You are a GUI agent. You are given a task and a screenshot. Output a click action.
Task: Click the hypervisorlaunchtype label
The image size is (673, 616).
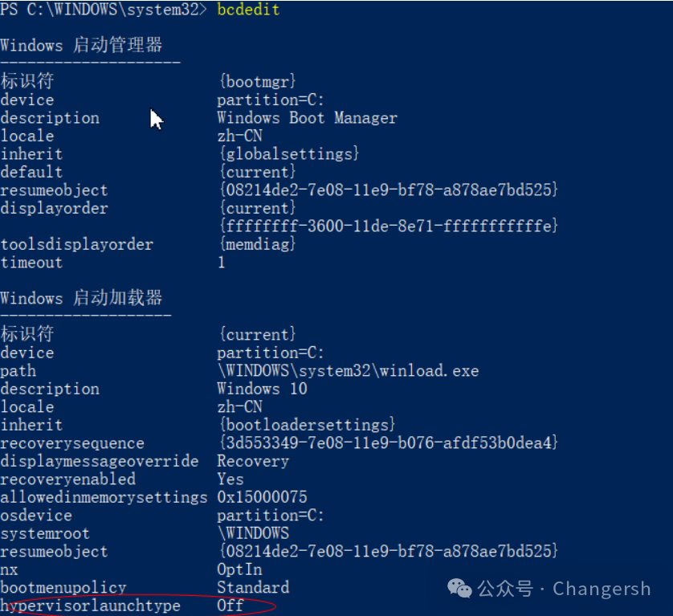(x=91, y=606)
